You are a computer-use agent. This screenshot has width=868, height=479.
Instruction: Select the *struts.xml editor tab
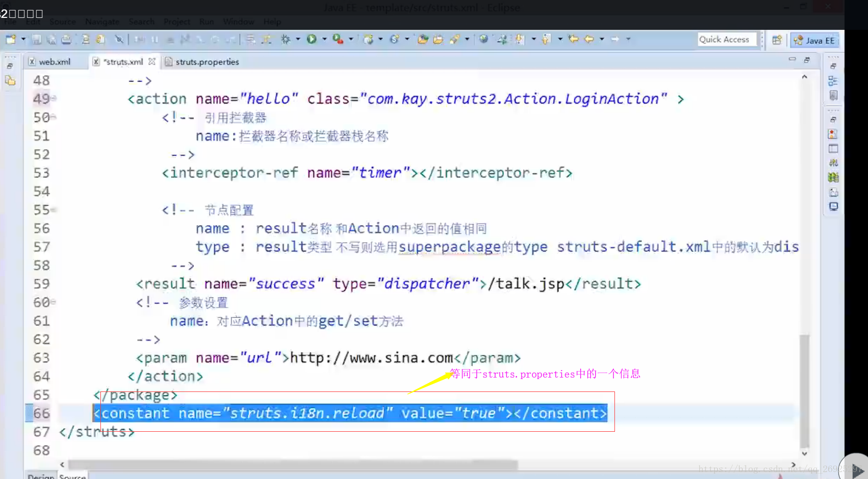click(x=124, y=62)
